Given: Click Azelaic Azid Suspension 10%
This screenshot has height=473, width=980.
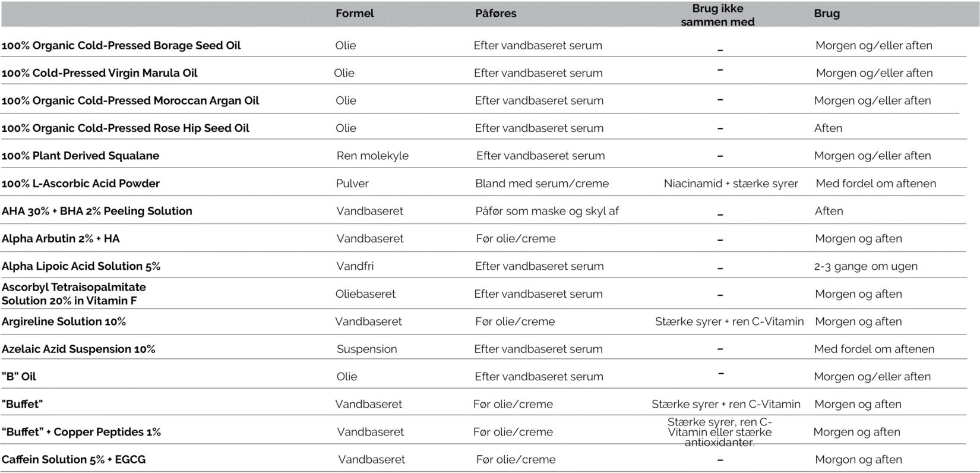Looking at the screenshot, I should (78, 349).
